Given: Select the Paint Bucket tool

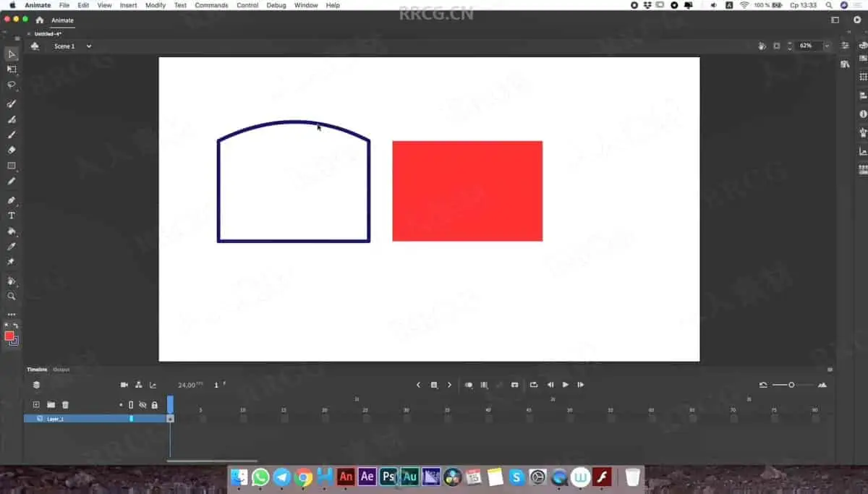Looking at the screenshot, I should coord(12,231).
